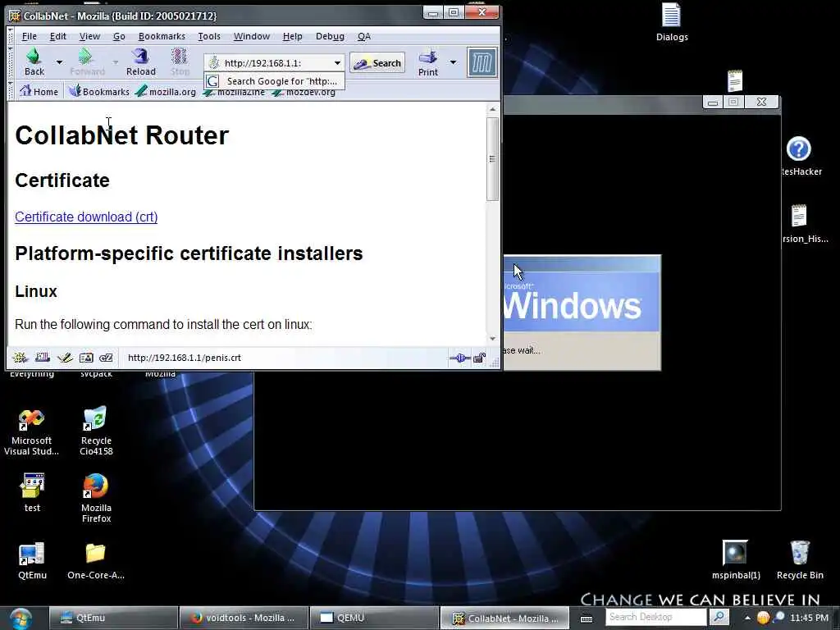Select the test desktop icon

pos(32,492)
